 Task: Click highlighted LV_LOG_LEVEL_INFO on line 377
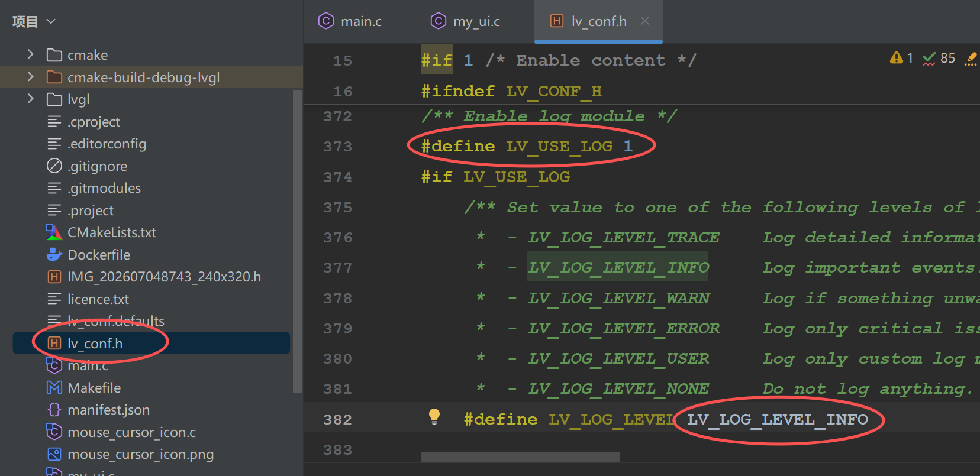click(x=618, y=267)
